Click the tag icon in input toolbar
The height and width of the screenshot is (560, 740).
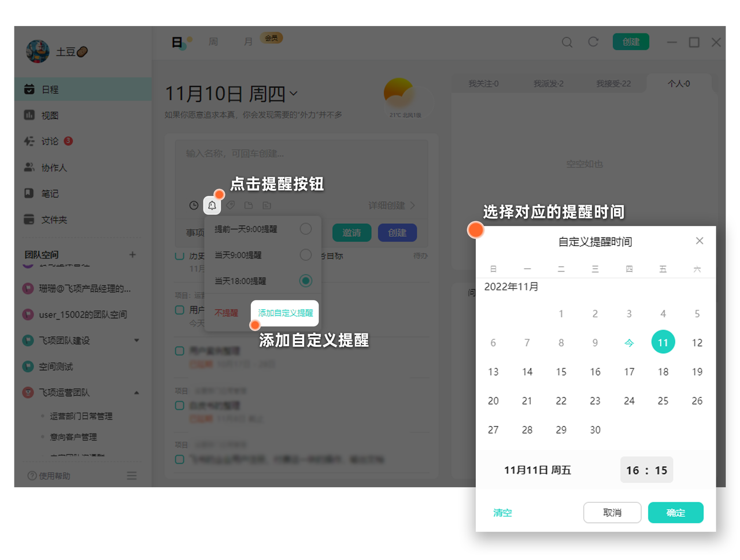tap(231, 205)
